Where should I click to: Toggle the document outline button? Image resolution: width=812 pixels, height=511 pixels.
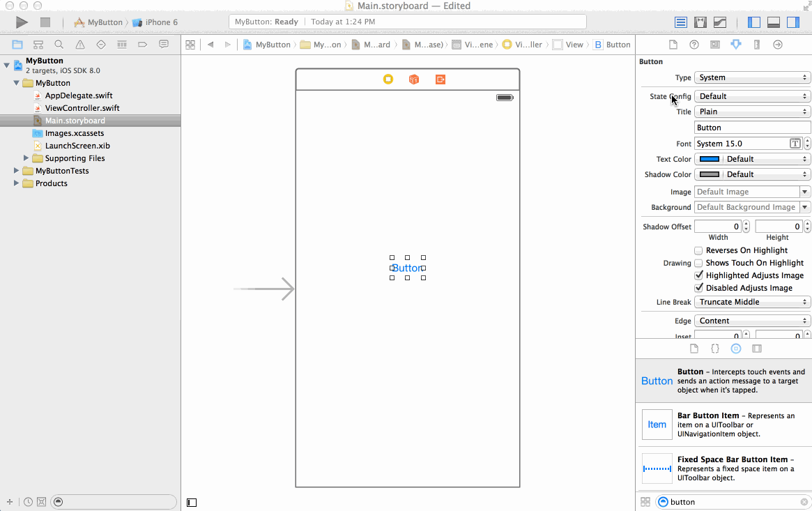coord(192,503)
